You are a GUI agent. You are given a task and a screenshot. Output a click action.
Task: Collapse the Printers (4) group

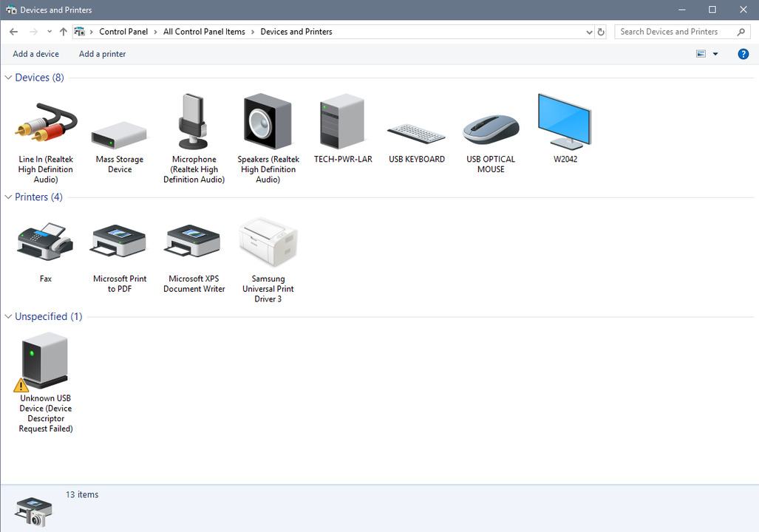(8, 197)
